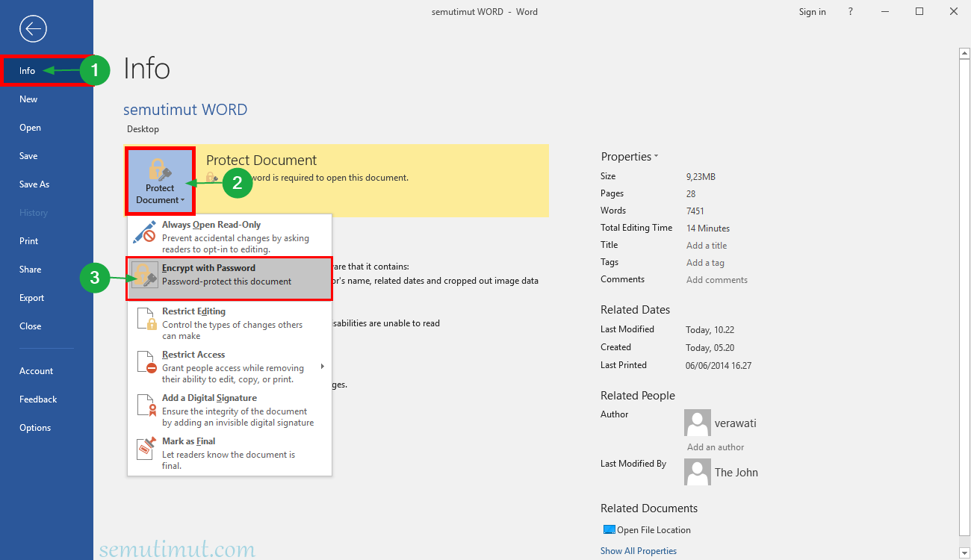Open the Print tab
Image resolution: width=971 pixels, height=560 pixels.
[x=47, y=241]
